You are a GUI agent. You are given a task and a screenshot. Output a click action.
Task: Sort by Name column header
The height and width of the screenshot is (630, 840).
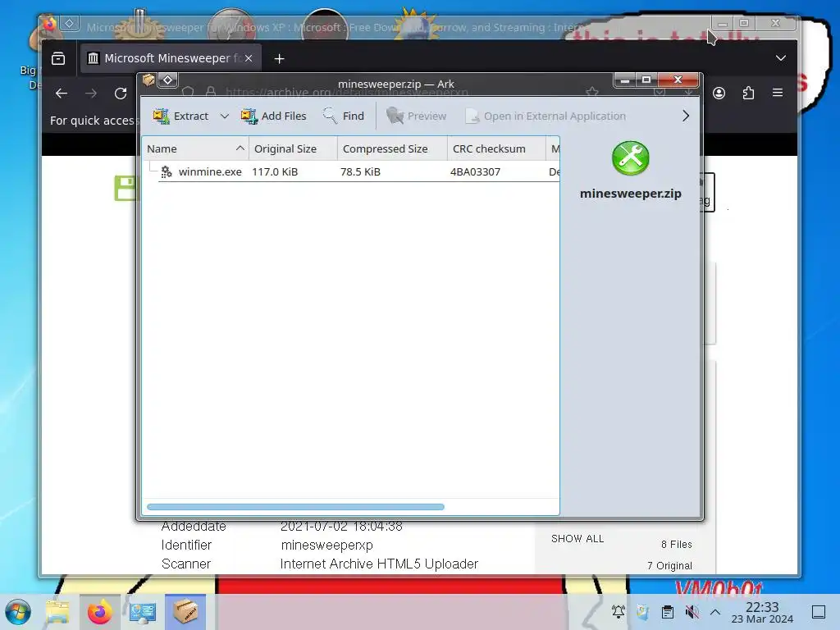click(195, 149)
